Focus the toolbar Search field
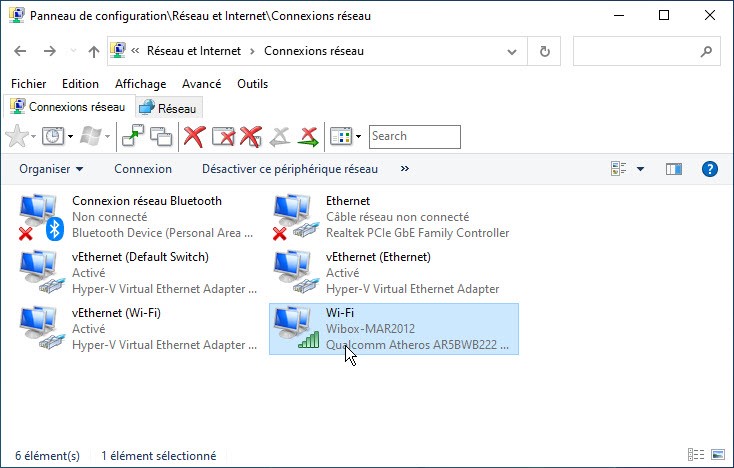Image resolution: width=734 pixels, height=468 pixels. pyautogui.click(x=415, y=137)
